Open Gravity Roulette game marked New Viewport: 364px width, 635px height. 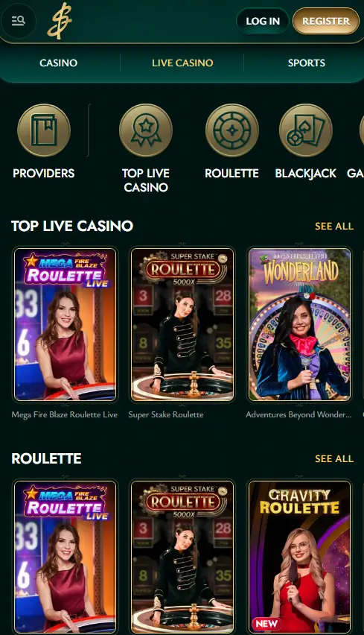pyautogui.click(x=299, y=557)
